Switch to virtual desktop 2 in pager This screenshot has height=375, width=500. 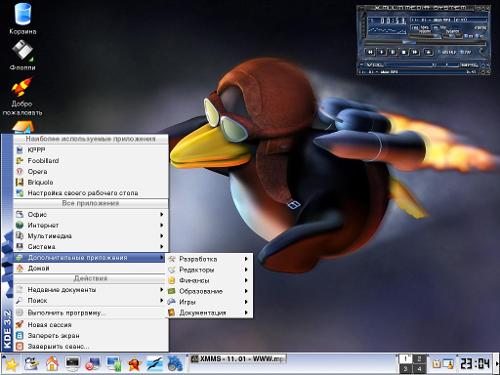(x=419, y=359)
